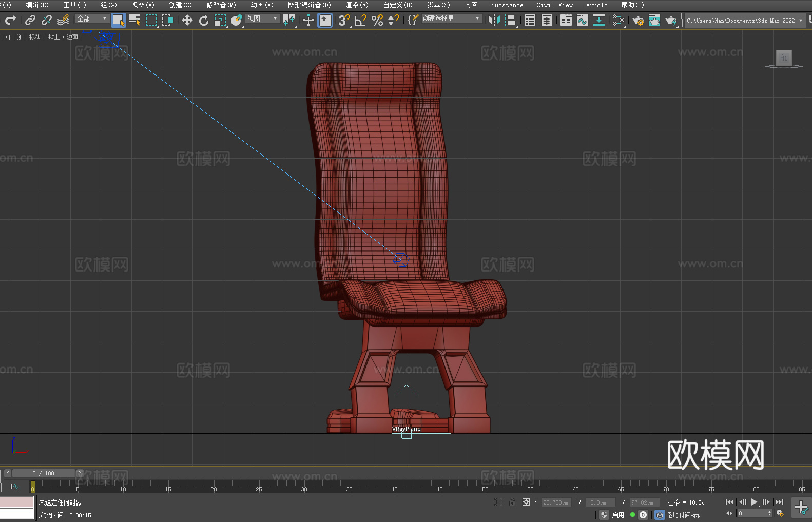Open the 工具(T) menu
Viewport: 812px width, 522px height.
pyautogui.click(x=75, y=5)
